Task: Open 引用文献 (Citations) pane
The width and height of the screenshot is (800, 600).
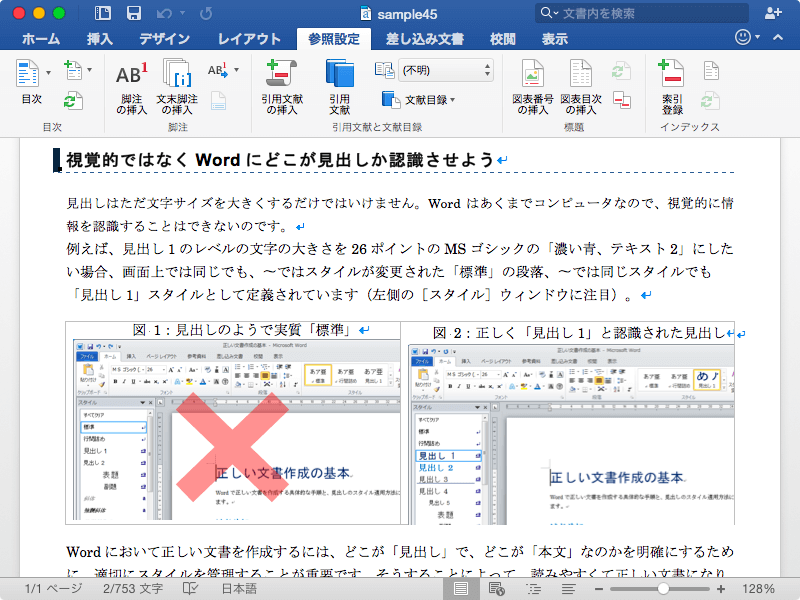Action: click(x=339, y=87)
